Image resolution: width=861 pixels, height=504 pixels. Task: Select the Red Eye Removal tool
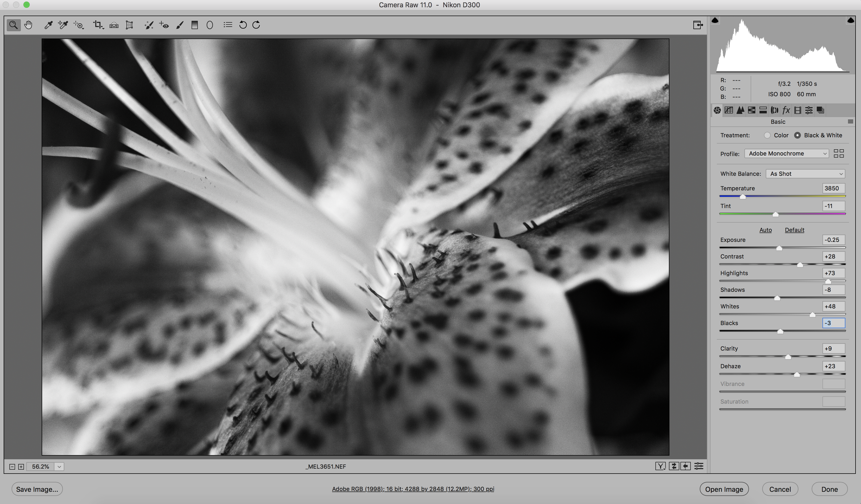point(164,25)
